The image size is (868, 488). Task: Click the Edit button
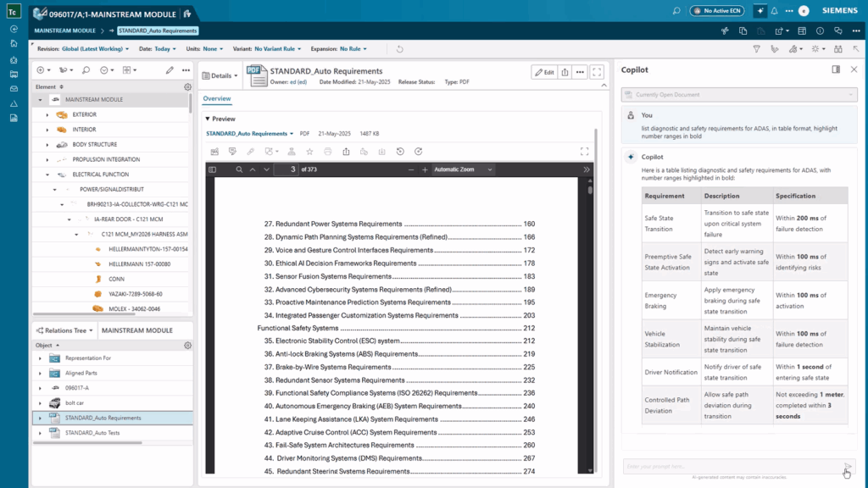click(543, 72)
